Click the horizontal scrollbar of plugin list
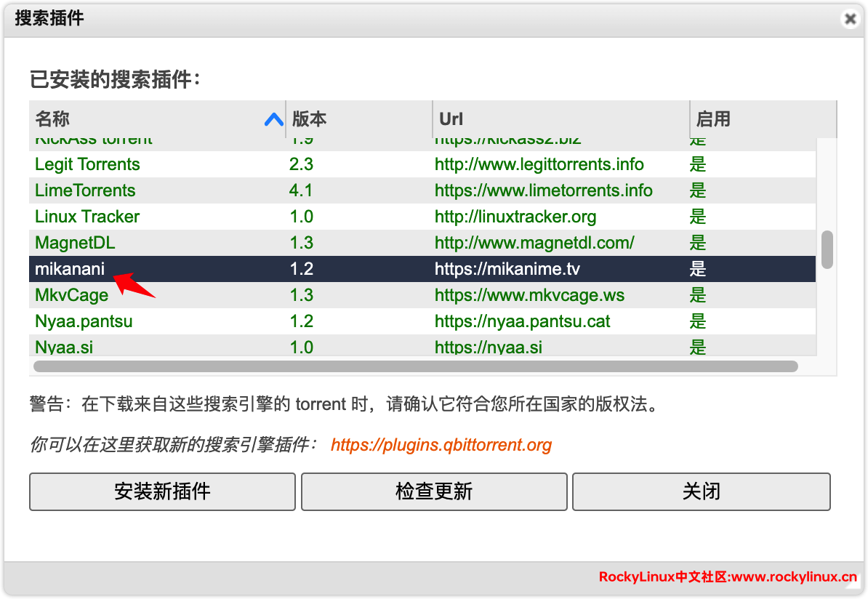 [x=415, y=366]
